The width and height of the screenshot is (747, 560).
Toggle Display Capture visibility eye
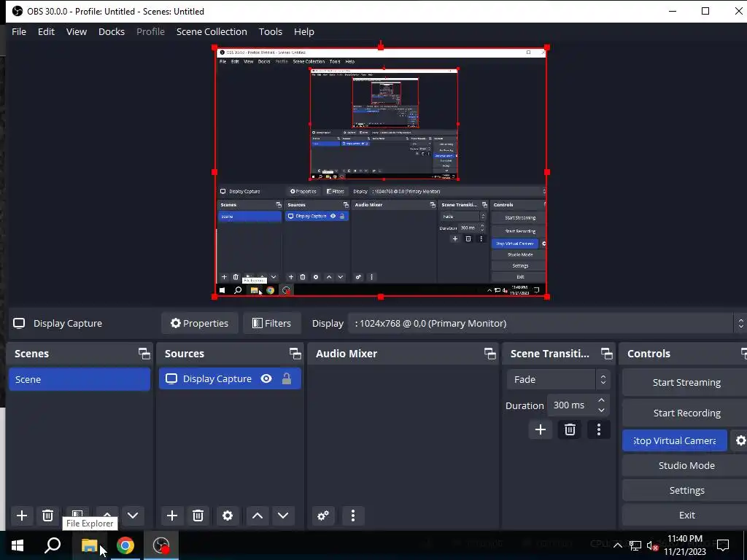[x=266, y=378]
